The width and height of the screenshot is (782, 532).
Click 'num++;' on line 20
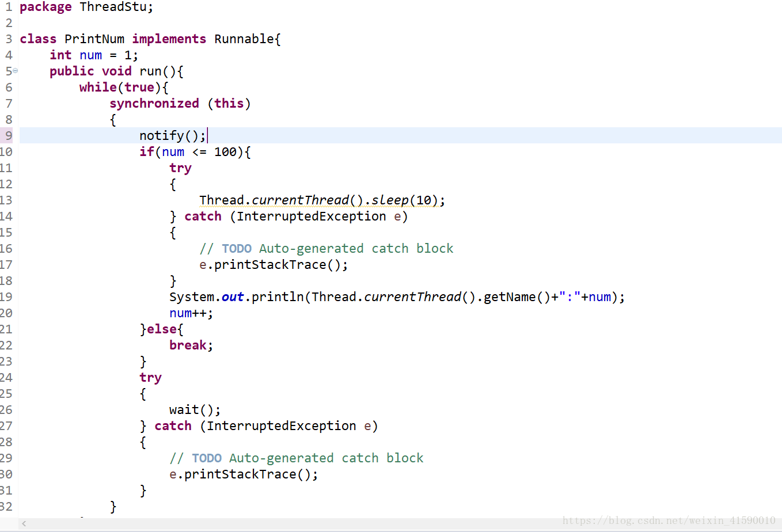click(x=191, y=313)
